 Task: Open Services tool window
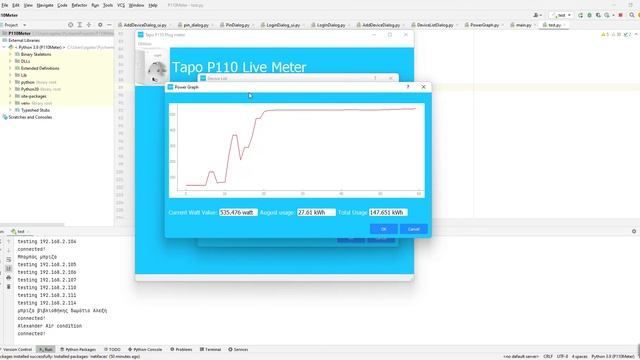pos(238,349)
